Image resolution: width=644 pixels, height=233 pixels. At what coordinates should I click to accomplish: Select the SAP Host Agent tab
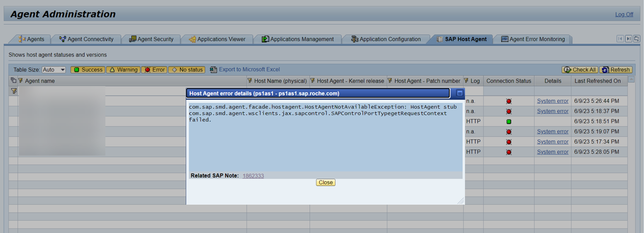pos(461,39)
